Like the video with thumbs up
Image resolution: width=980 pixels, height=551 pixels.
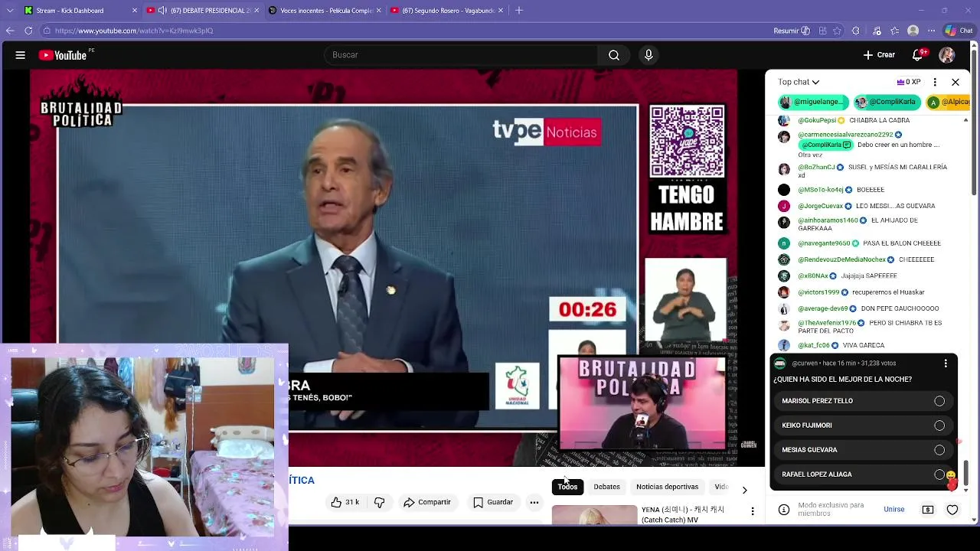coord(345,502)
